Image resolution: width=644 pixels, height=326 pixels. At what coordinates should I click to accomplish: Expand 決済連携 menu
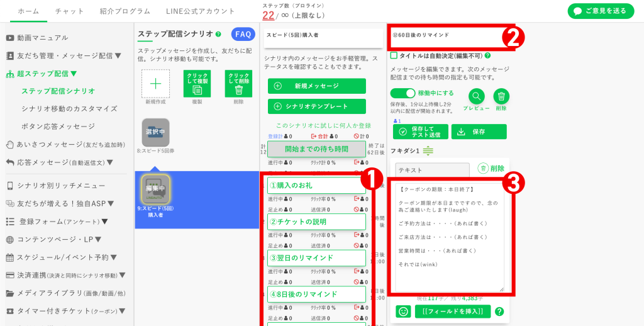pos(122,276)
